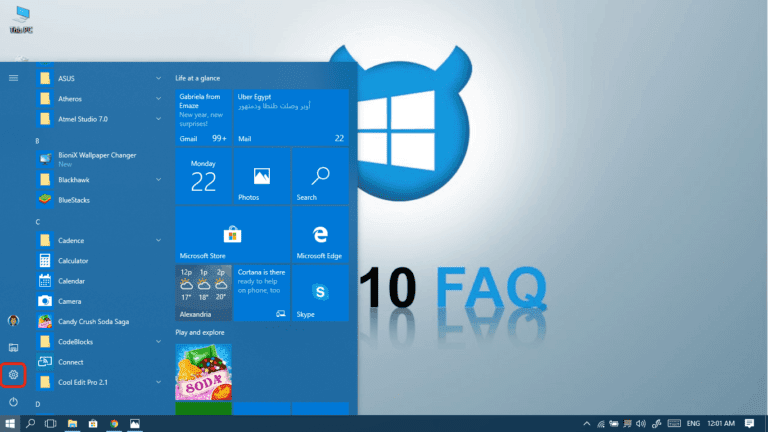Click Play and explore group title
Screen dimensions: 768x432
[x=200, y=333]
